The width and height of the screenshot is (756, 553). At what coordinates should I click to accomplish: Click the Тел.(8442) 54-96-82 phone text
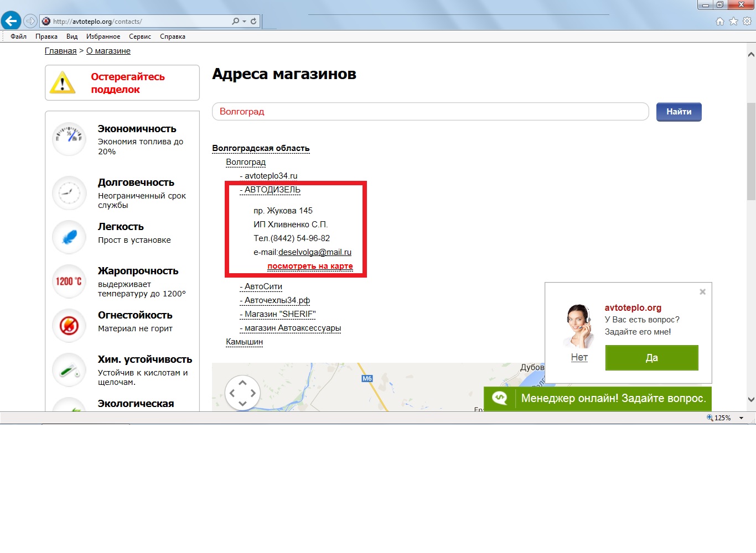click(292, 238)
